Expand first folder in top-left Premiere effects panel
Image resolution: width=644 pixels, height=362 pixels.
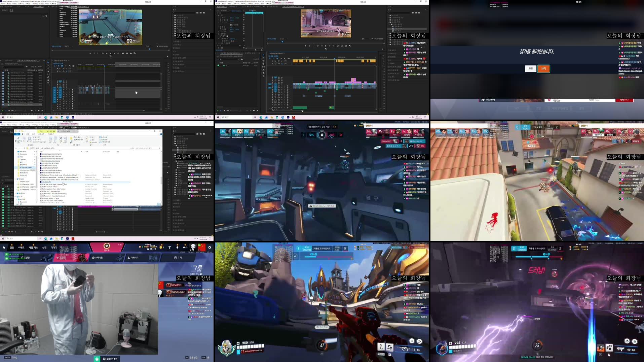coord(173,15)
